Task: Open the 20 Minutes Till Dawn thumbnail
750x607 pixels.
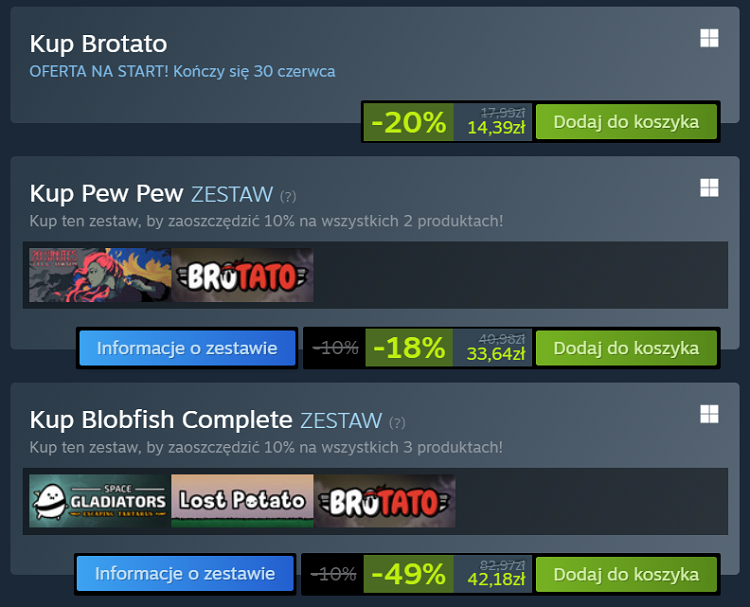Action: [100, 275]
